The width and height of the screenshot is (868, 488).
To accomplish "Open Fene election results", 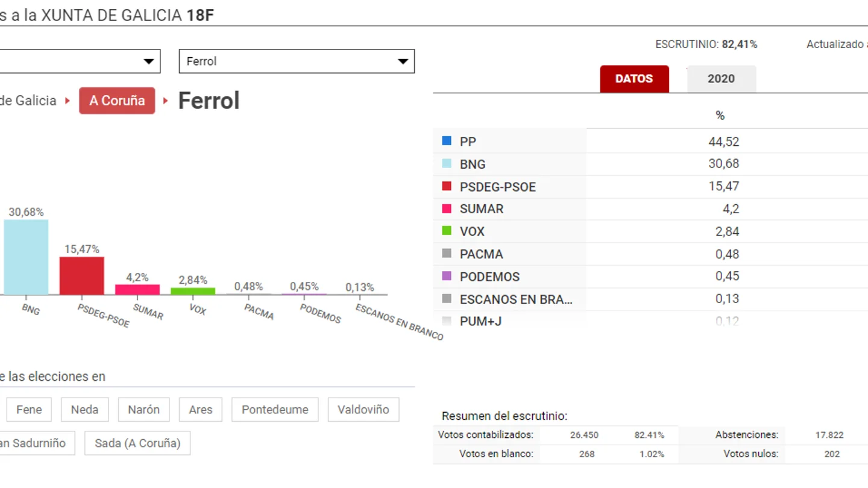I will [x=29, y=410].
